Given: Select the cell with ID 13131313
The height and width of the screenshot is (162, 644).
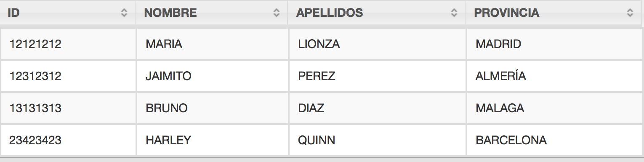Looking at the screenshot, I should pos(68,108).
